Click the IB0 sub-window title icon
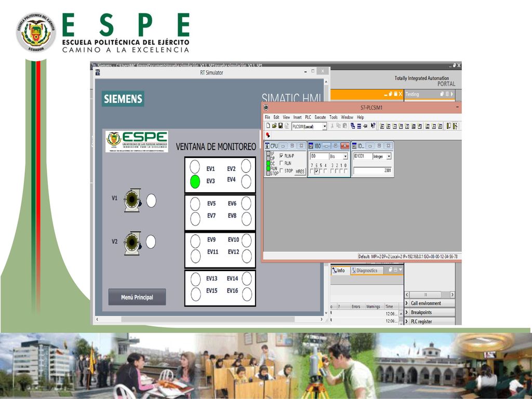This screenshot has width=532, height=399. point(311,146)
